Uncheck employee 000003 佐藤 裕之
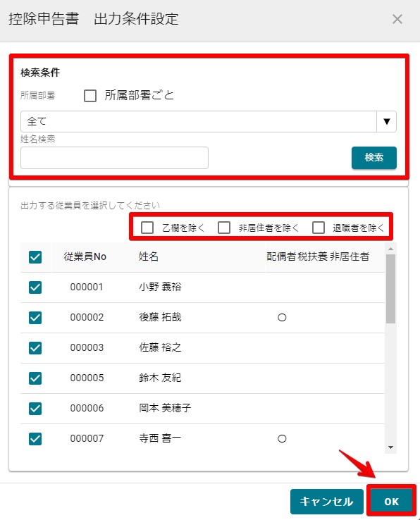Screen dimensions: 420x520 pos(35,348)
